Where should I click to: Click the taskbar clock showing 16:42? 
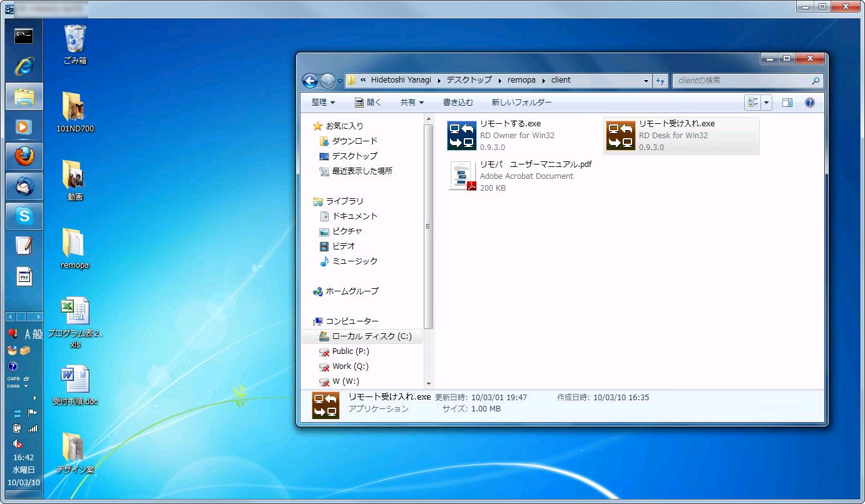24,458
